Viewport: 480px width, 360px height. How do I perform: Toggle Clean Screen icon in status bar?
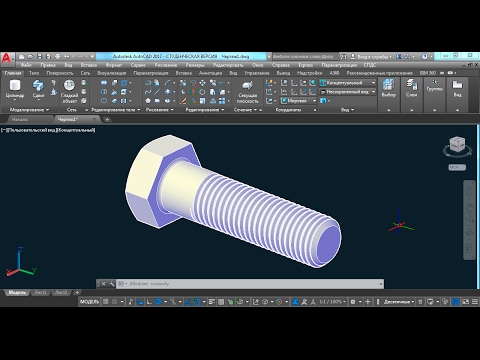click(x=466, y=302)
